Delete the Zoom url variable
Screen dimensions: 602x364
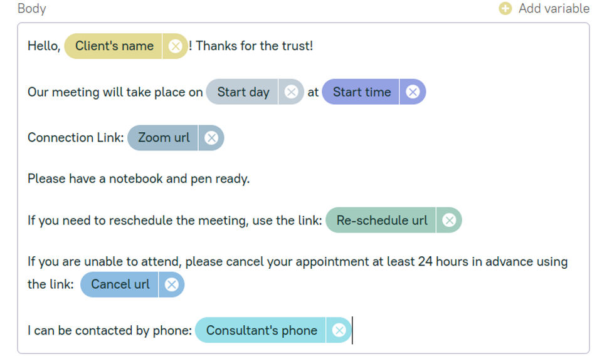(211, 138)
